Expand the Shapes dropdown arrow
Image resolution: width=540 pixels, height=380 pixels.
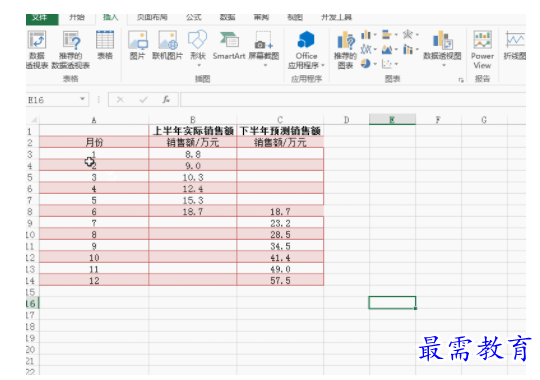click(x=199, y=65)
